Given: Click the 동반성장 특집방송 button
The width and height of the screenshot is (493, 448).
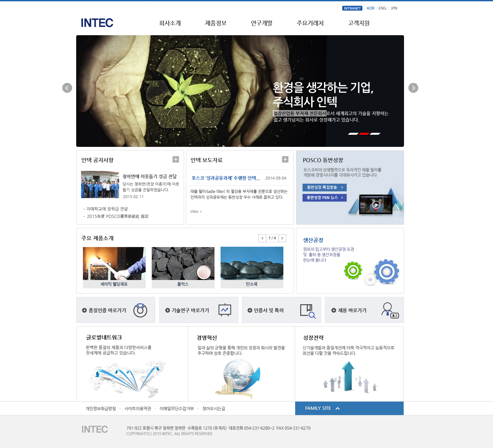Looking at the screenshot, I should (x=324, y=187).
